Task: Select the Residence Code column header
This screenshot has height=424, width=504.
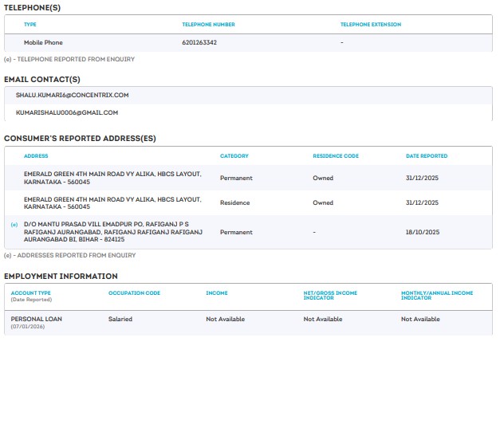Action: pyautogui.click(x=335, y=156)
